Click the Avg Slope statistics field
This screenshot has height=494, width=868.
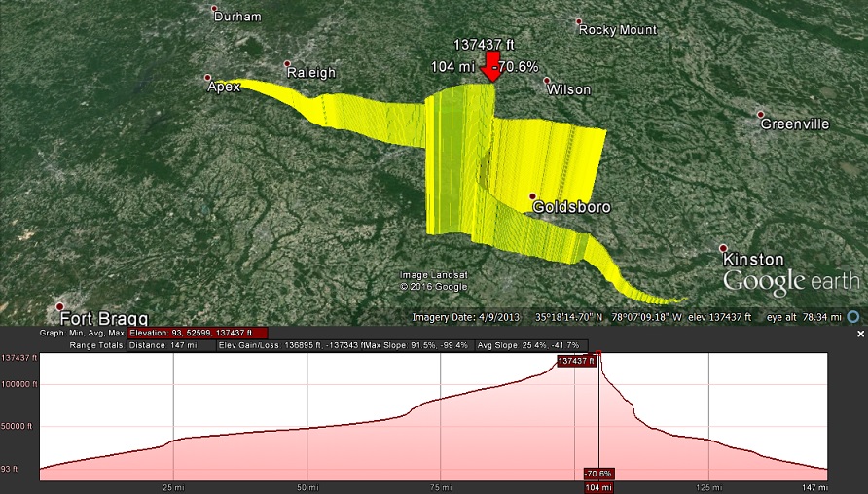coord(528,345)
